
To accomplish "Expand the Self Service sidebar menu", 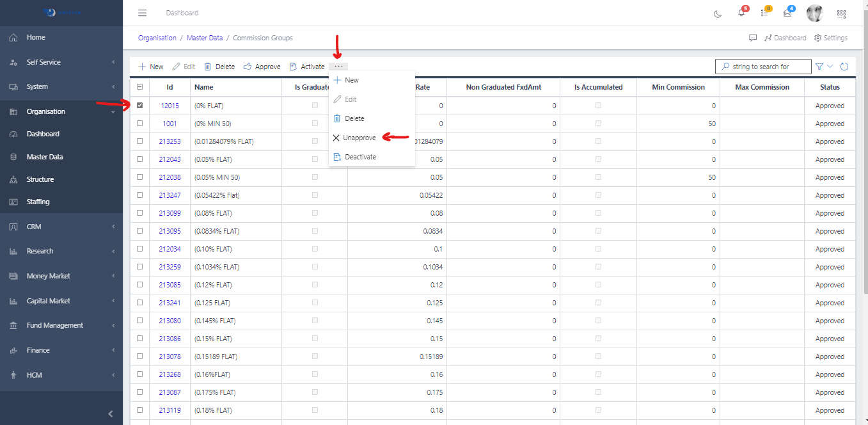I will click(61, 62).
